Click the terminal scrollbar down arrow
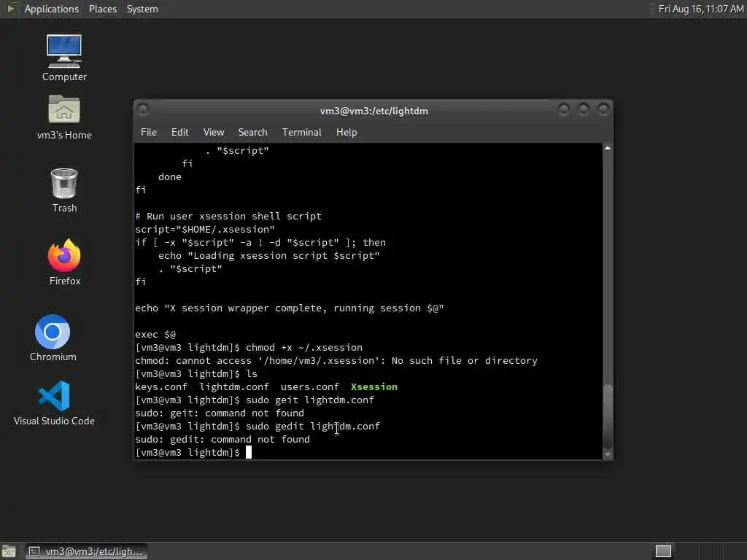747x560 pixels. (608, 455)
